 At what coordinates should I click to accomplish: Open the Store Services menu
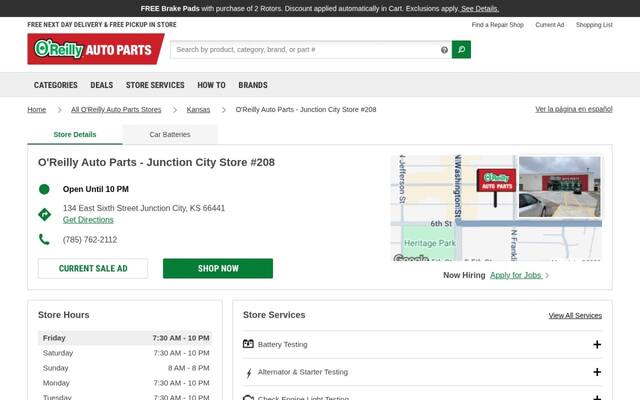click(x=155, y=85)
